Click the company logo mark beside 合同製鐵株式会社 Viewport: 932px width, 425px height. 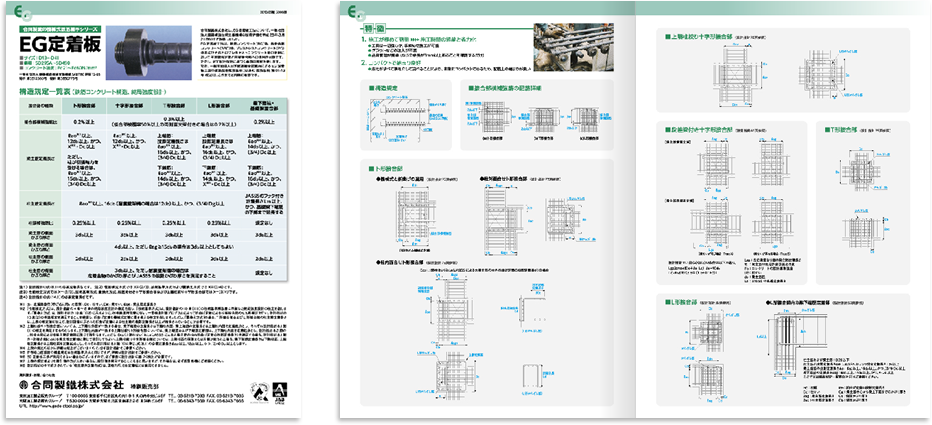point(24,384)
